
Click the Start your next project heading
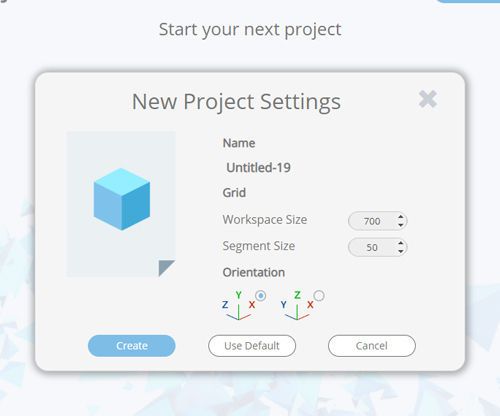[x=250, y=30]
